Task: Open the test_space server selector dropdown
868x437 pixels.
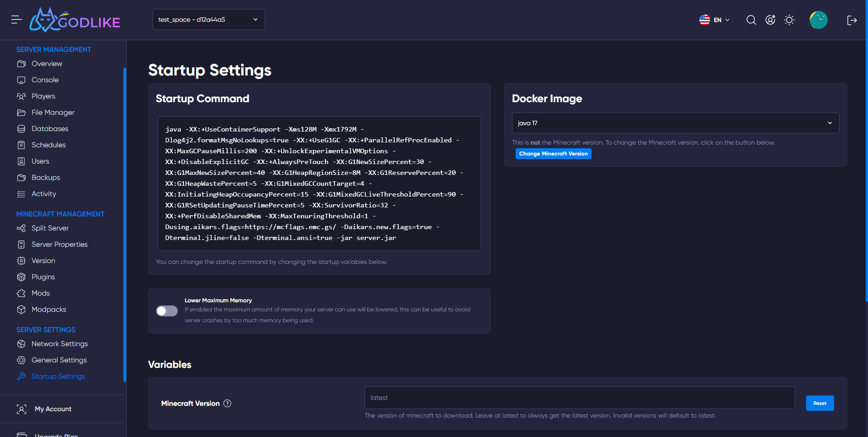Action: [x=209, y=19]
